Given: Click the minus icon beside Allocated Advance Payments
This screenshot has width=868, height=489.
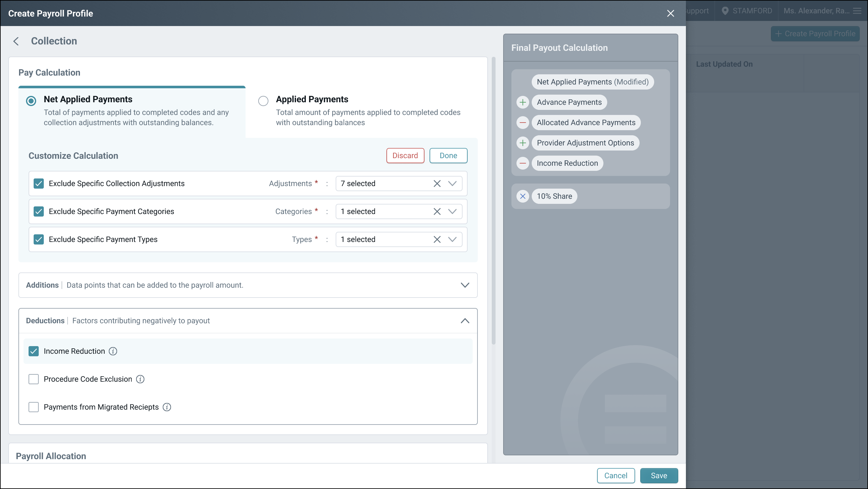Looking at the screenshot, I should coord(523,123).
